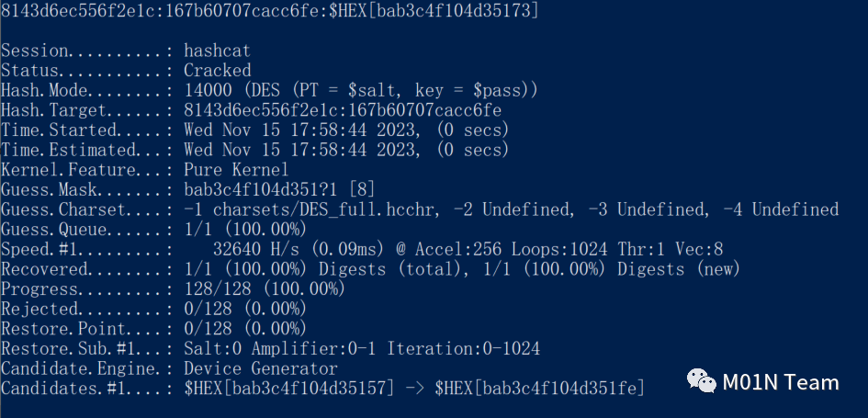Image resolution: width=868 pixels, height=418 pixels.
Task: Click Candidate.Engine Device Generator text
Action: [260, 368]
